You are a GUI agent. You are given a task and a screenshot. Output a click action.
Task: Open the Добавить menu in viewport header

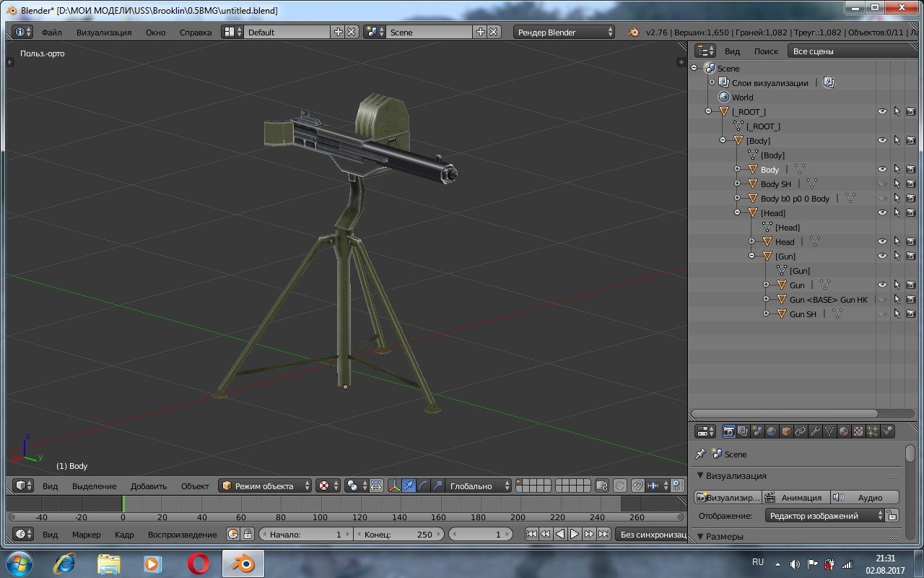pos(149,486)
